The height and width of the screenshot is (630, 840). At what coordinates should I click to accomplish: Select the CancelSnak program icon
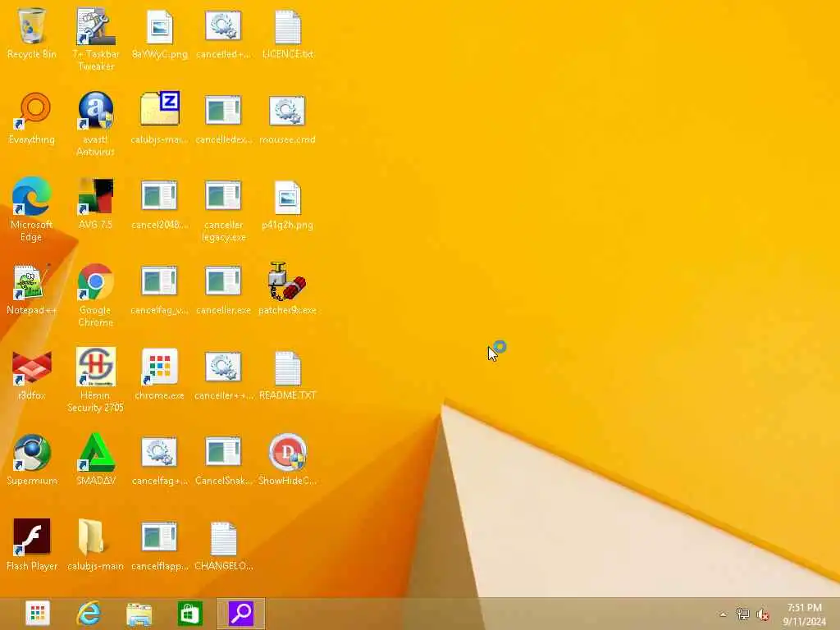tap(223, 451)
